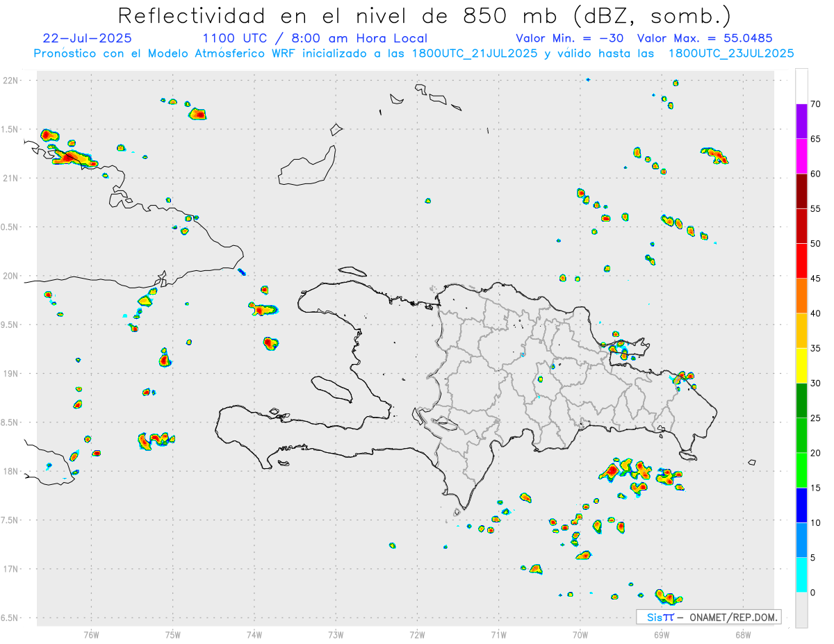Select the '21N' latitude label
Screen dimensions: 834x644
pyautogui.click(x=11, y=178)
